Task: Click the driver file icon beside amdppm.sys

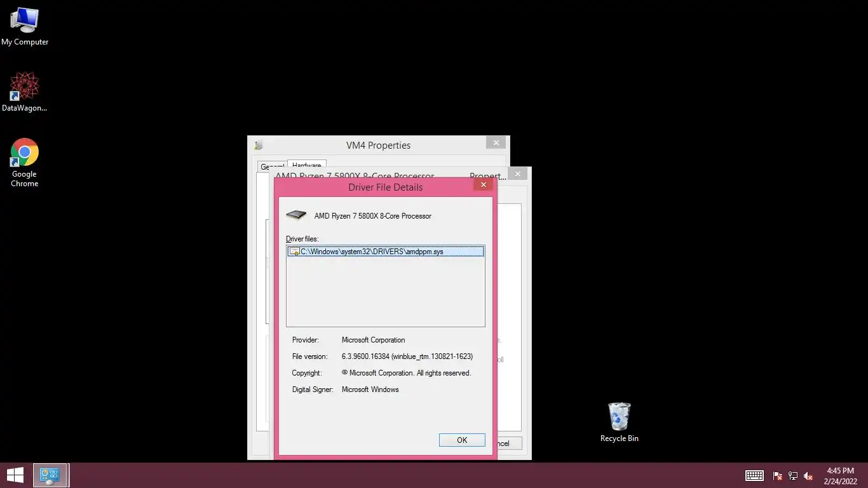Action: [x=294, y=252]
